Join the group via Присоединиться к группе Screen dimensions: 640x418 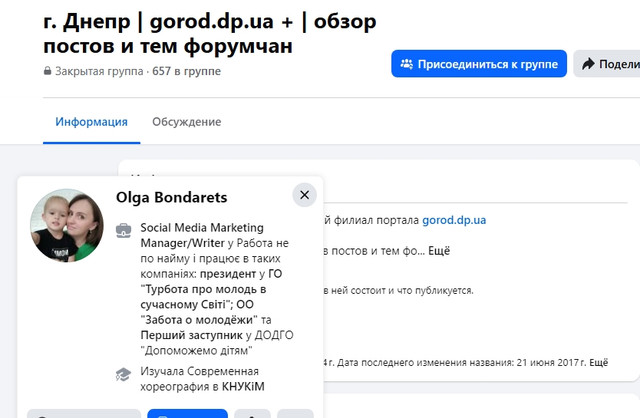pos(479,64)
